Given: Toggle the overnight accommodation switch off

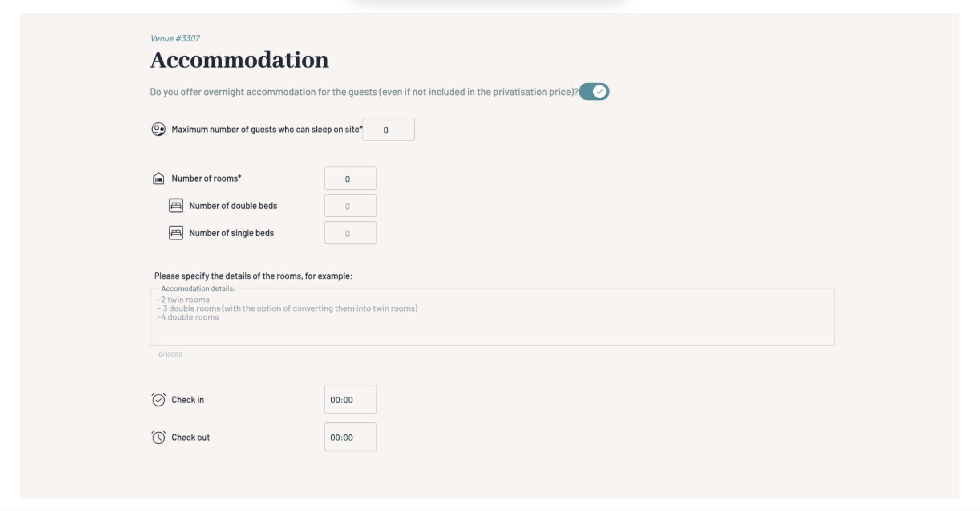Looking at the screenshot, I should click(x=594, y=92).
